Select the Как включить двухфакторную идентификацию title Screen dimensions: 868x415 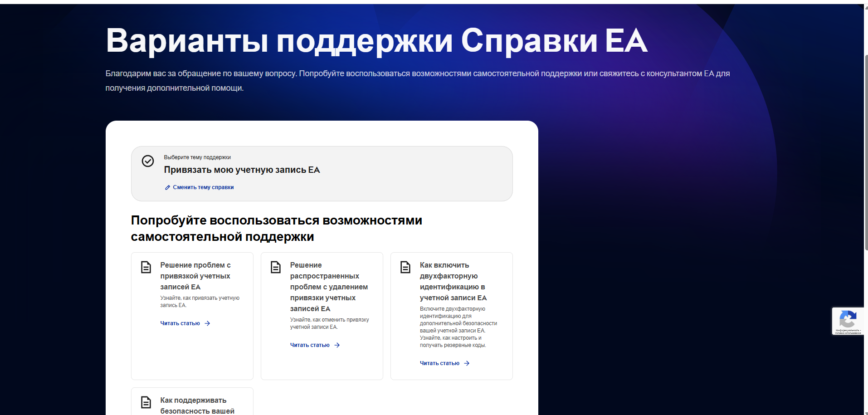tap(453, 281)
